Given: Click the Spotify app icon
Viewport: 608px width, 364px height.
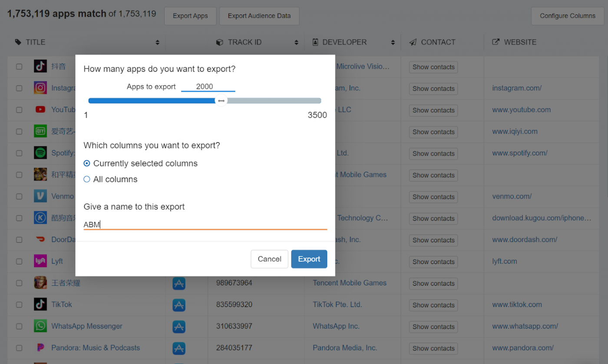Looking at the screenshot, I should tap(40, 153).
